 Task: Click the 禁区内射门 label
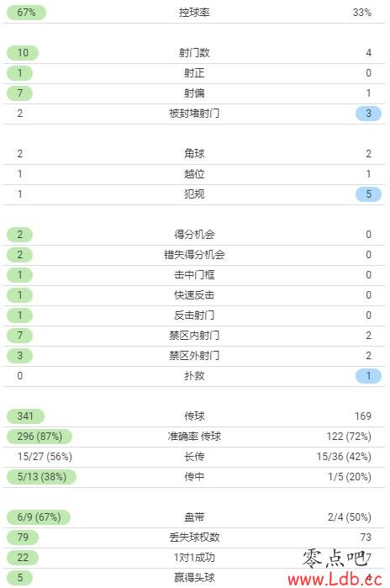point(194,336)
